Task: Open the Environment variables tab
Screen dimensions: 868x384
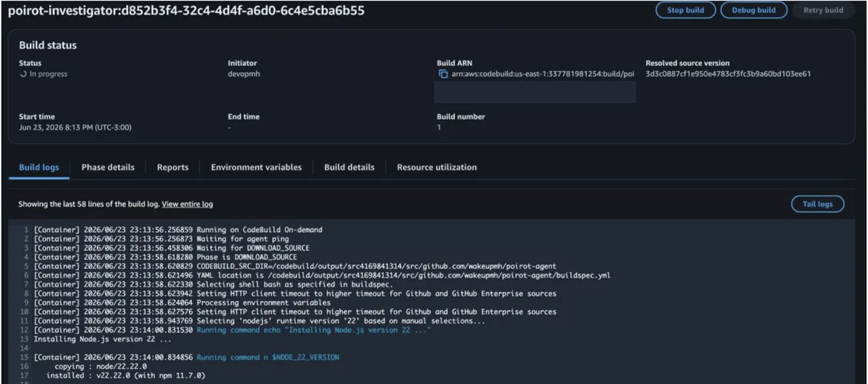Action: click(256, 167)
